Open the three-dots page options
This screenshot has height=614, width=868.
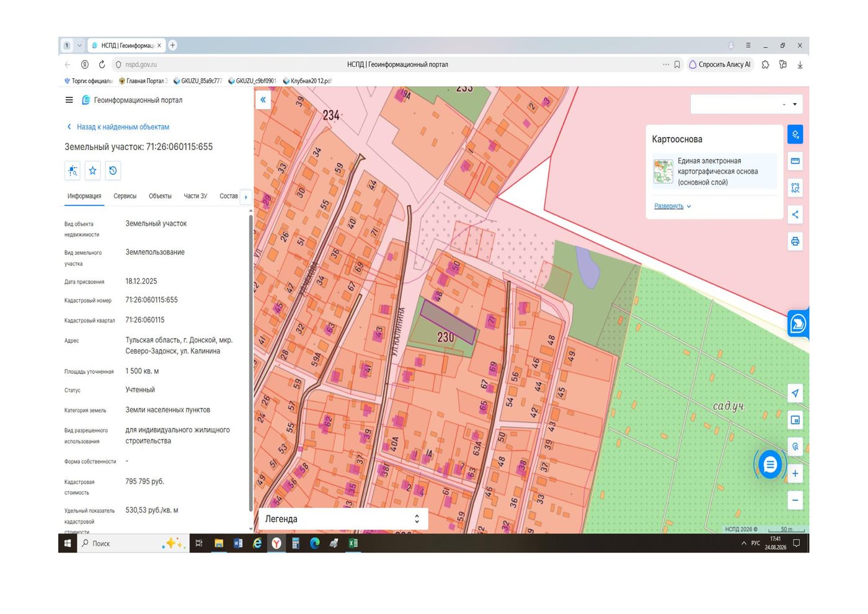pyautogui.click(x=666, y=65)
